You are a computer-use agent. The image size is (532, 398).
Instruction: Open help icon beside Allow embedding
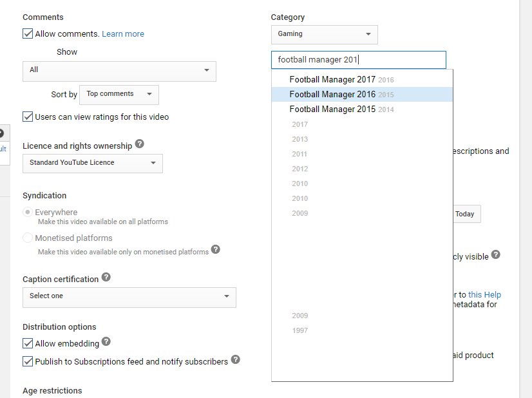point(106,341)
